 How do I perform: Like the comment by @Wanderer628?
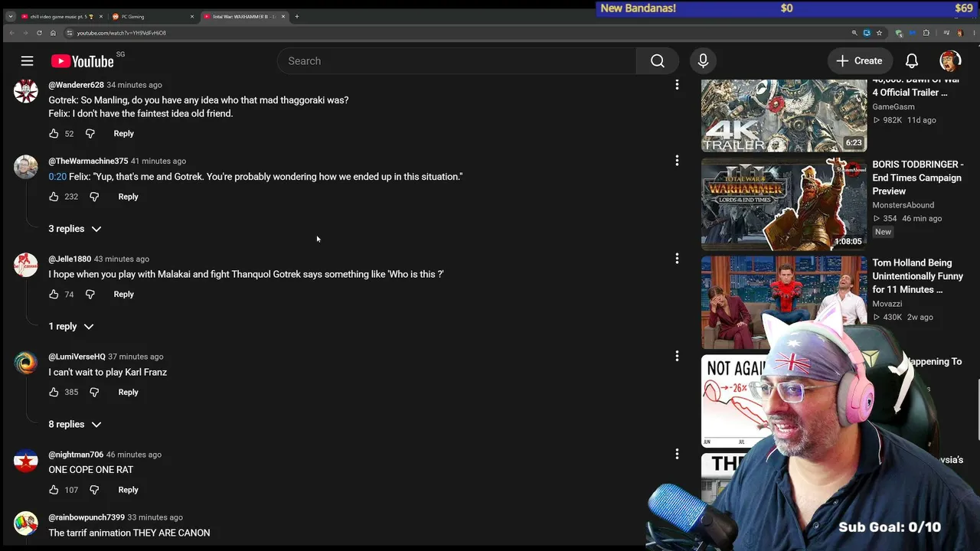click(54, 133)
